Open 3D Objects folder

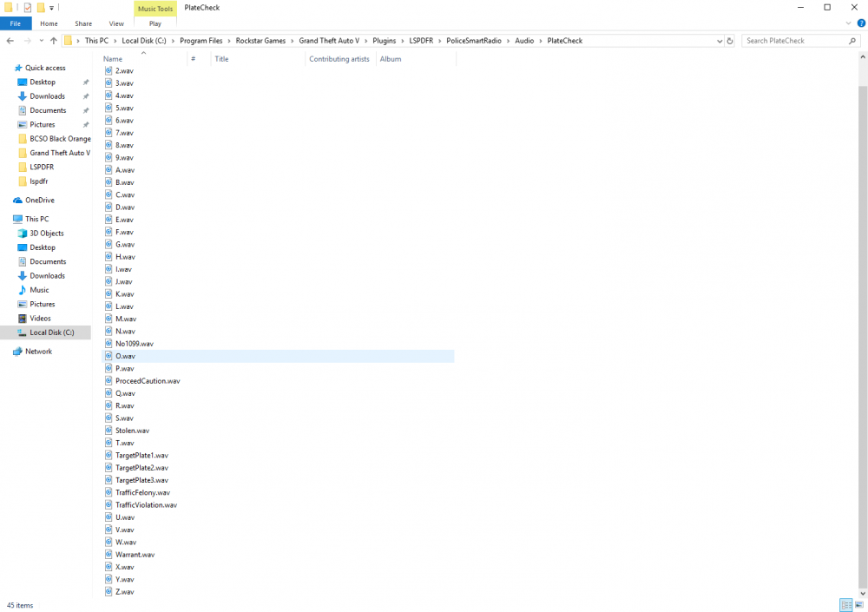(x=47, y=234)
